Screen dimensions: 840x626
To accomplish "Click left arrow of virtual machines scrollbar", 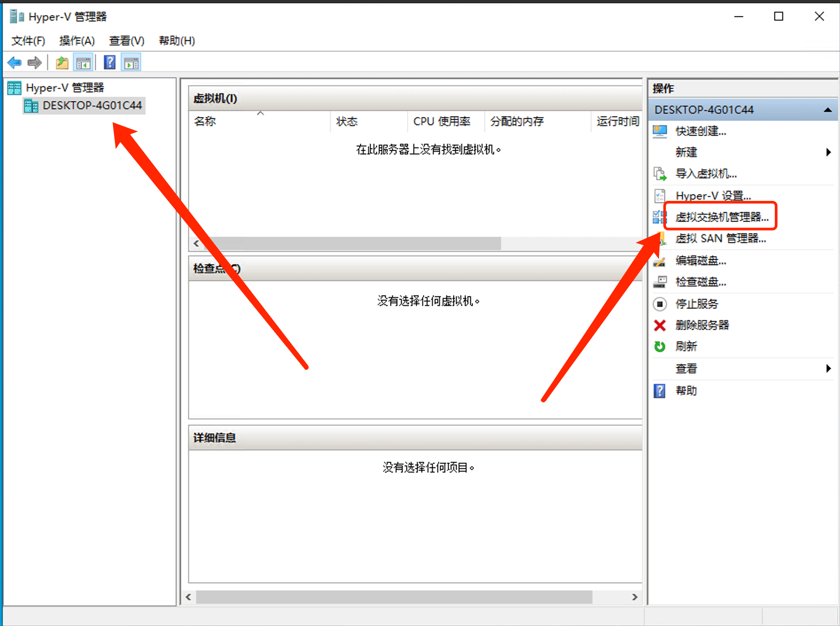I will 196,243.
